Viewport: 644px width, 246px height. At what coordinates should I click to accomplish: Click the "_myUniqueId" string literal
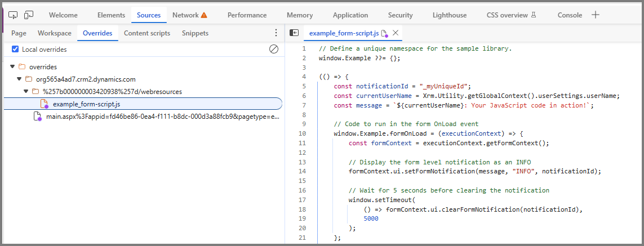pos(444,86)
